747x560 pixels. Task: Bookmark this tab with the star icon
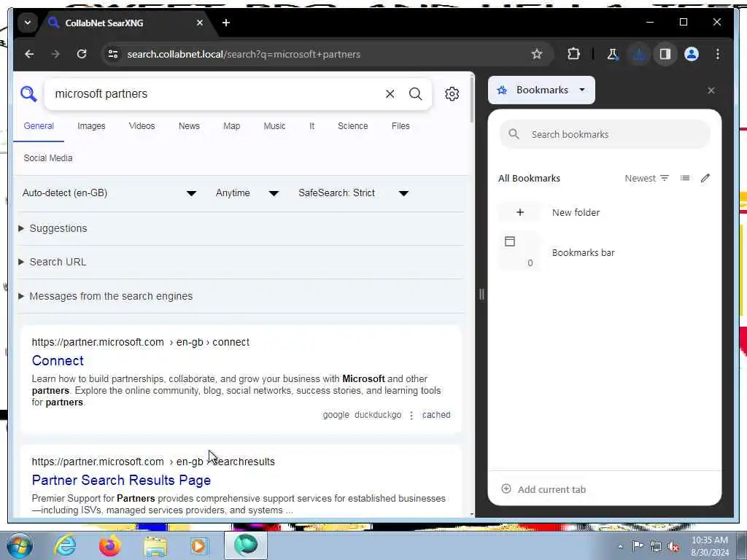[537, 54]
